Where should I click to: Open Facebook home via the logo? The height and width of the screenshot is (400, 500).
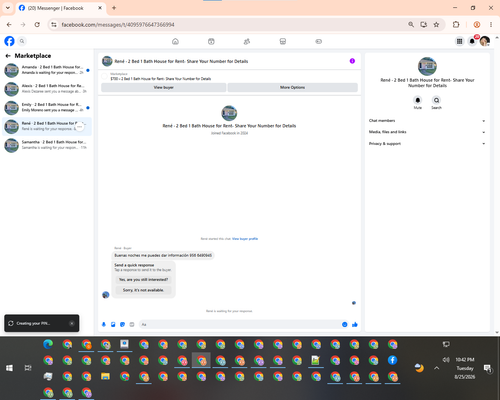pos(9,41)
